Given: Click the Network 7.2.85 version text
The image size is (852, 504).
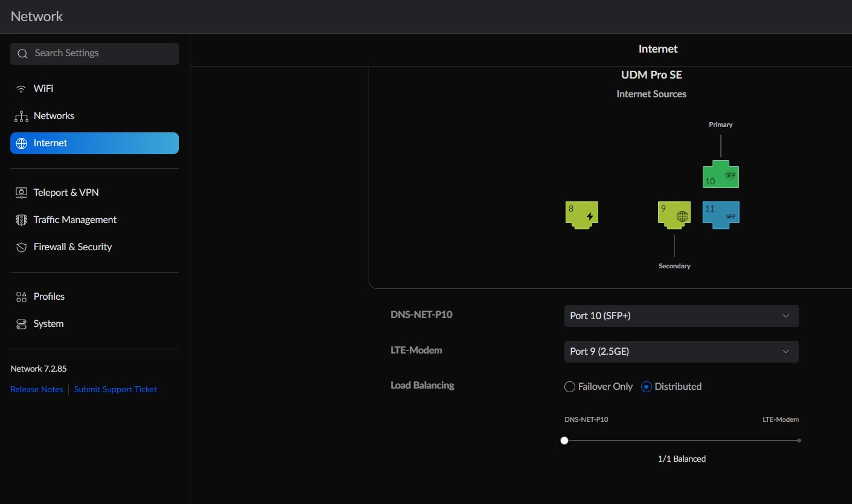Looking at the screenshot, I should pos(39,369).
